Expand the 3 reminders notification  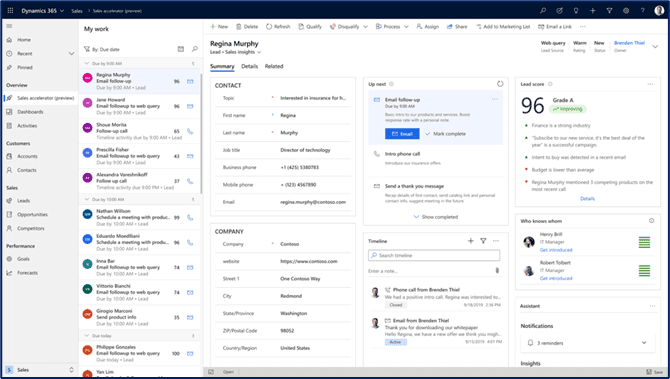point(644,343)
